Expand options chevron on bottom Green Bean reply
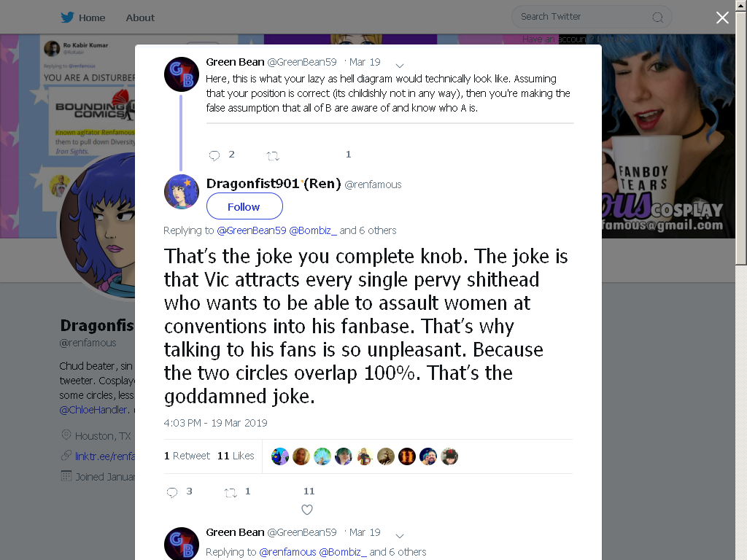This screenshot has width=747, height=560. coord(400,536)
